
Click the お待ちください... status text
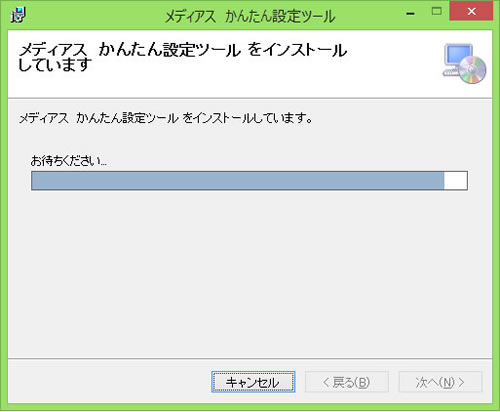[69, 161]
